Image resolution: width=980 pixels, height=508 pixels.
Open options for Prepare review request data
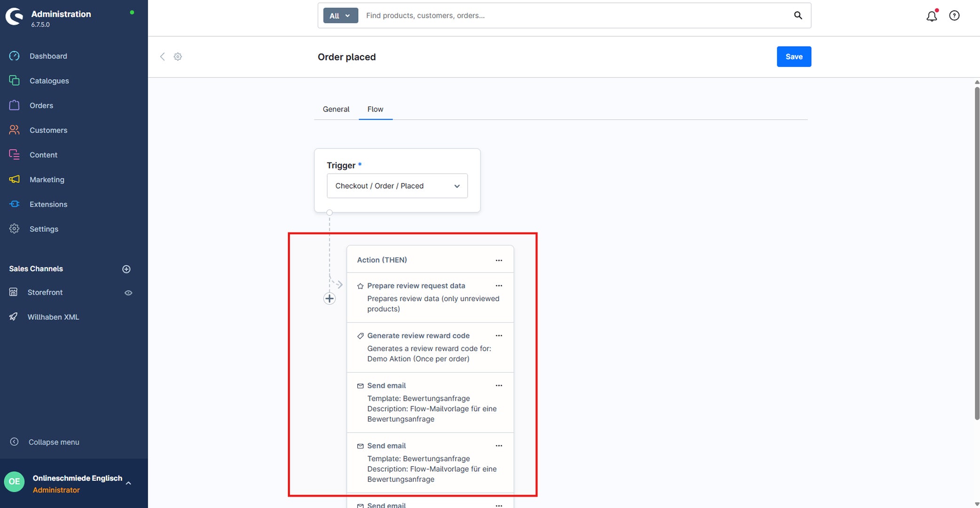499,286
